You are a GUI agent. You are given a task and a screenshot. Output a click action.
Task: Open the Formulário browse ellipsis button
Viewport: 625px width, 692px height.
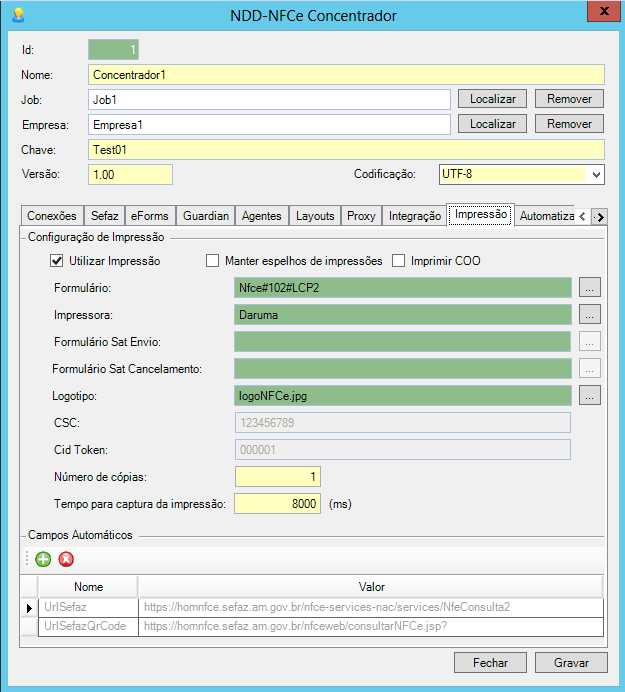pos(590,287)
